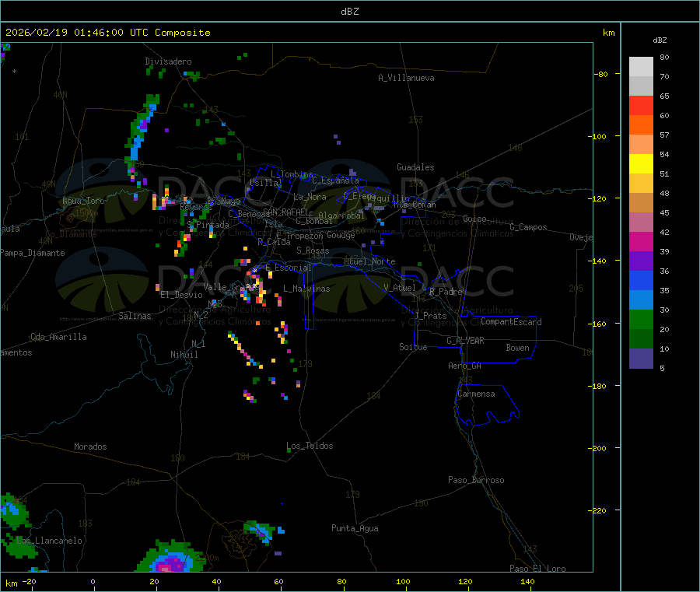The width and height of the screenshot is (700, 592).
Task: Click the Goudge map label
Action: (341, 235)
